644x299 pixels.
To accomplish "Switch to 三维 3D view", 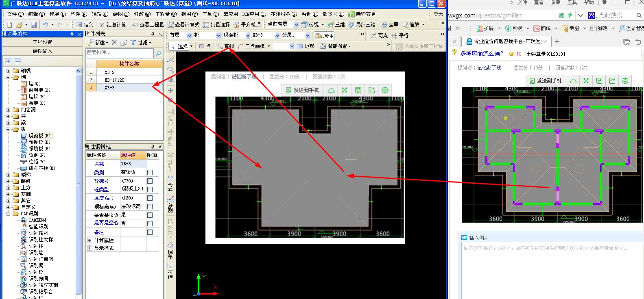I will click(x=336, y=25).
